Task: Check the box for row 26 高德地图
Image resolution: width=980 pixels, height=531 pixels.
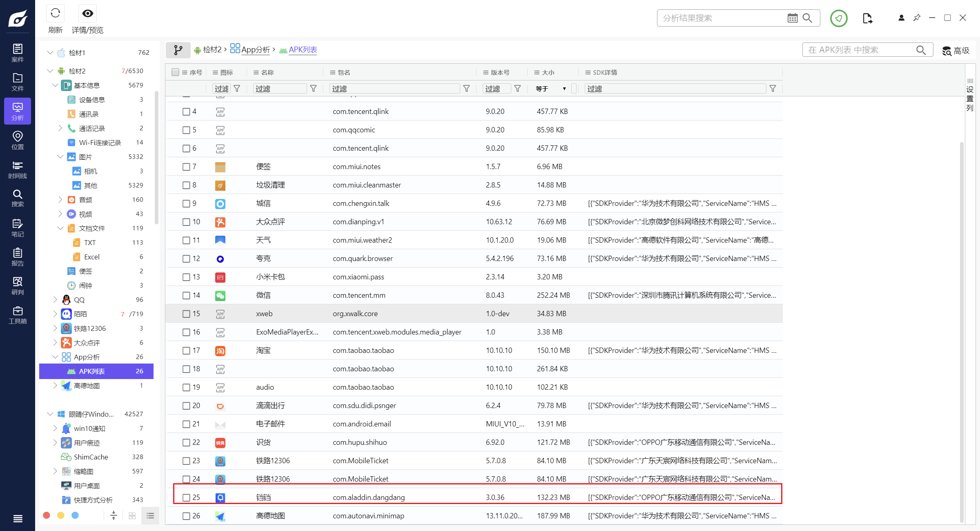Action: [186, 516]
